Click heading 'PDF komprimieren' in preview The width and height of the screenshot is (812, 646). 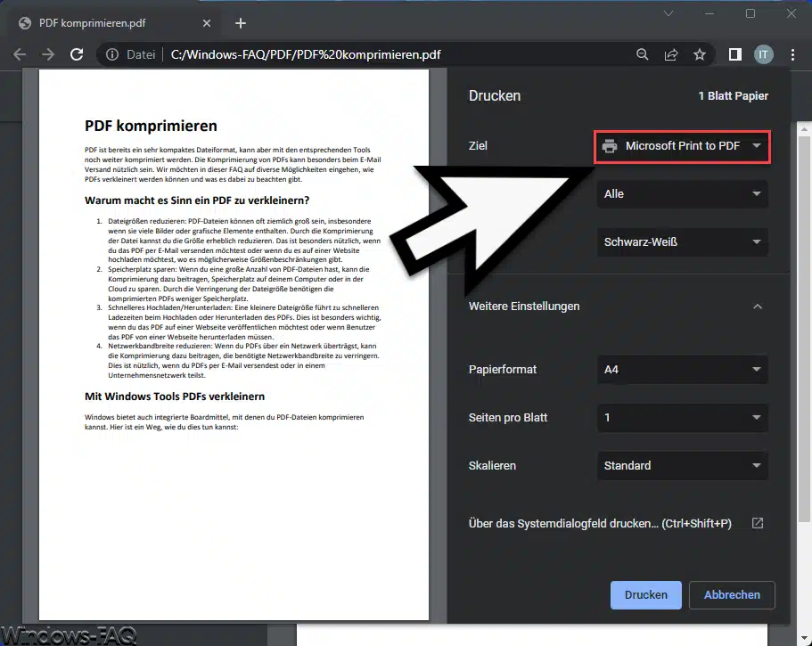tap(151, 126)
